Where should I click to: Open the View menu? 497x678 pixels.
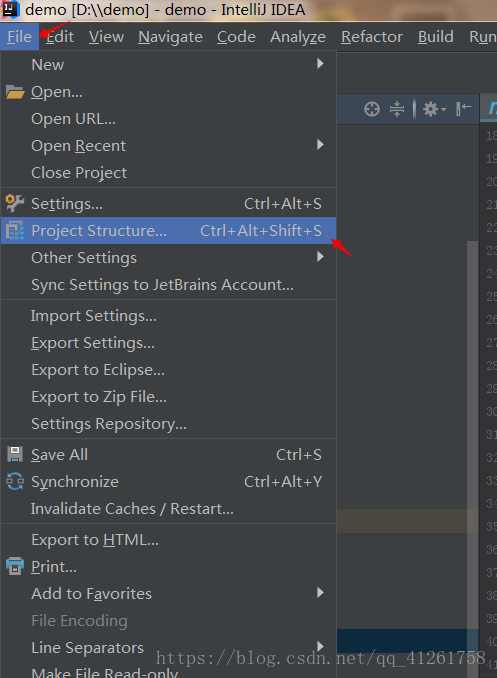tap(106, 37)
